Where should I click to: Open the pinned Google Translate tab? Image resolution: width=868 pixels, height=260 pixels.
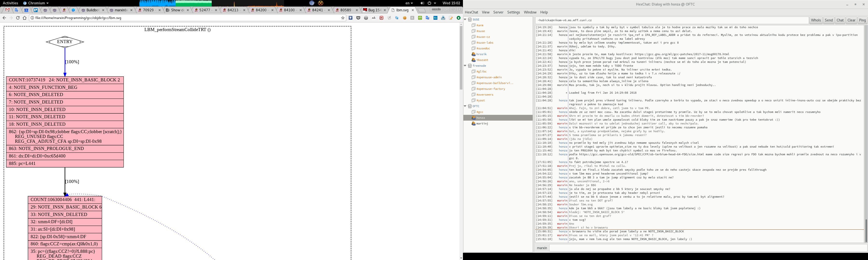coord(16,10)
